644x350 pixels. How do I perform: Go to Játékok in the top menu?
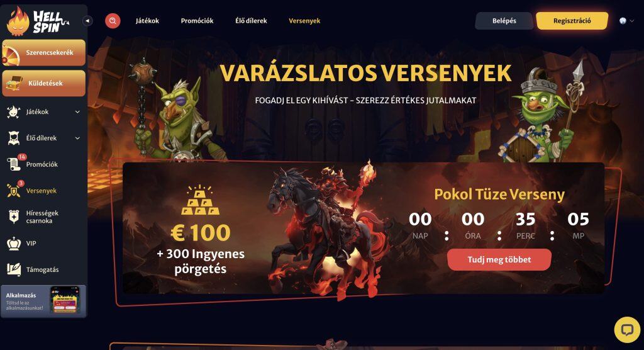click(x=147, y=21)
